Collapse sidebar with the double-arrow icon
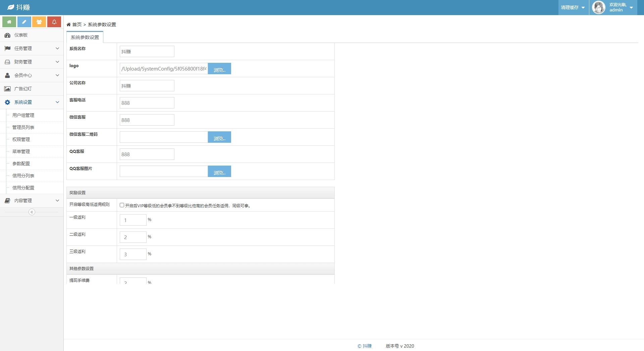Screen dimensions: 644x351 (32, 212)
